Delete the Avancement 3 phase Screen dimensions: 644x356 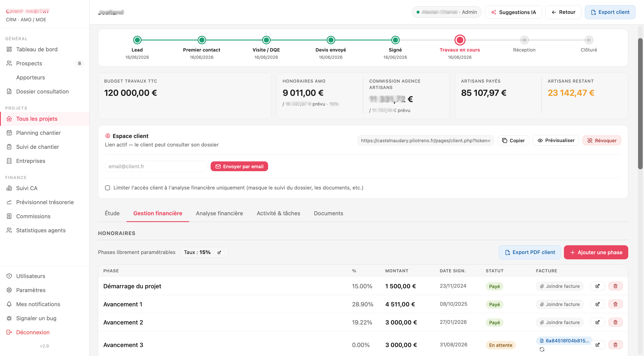tap(615, 345)
